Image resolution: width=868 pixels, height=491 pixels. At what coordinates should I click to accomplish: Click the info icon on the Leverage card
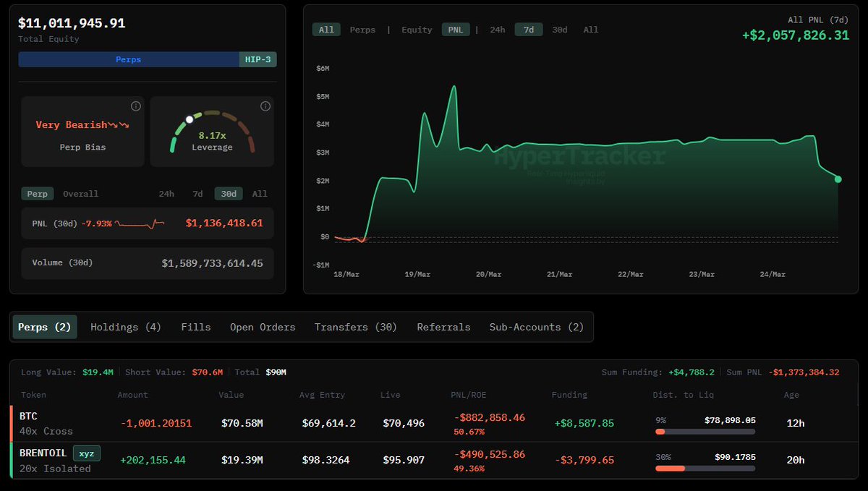(x=265, y=106)
